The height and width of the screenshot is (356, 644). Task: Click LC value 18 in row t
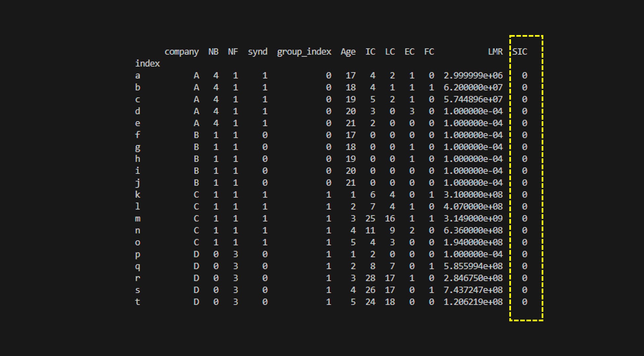tap(390, 302)
